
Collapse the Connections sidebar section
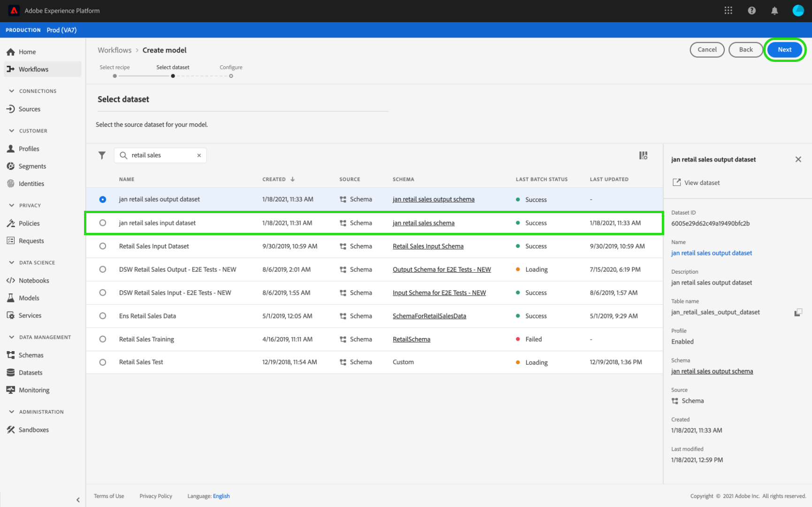pyautogui.click(x=12, y=91)
